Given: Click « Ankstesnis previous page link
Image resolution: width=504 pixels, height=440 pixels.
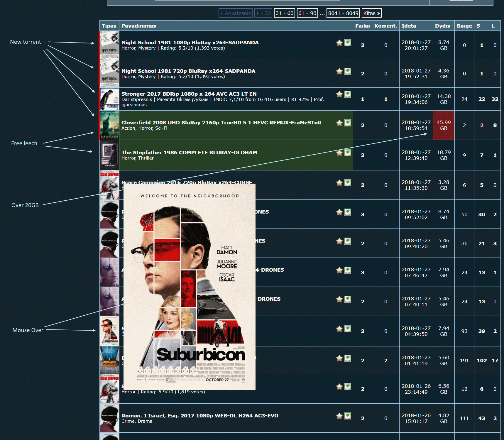Looking at the screenshot, I should pos(236,13).
